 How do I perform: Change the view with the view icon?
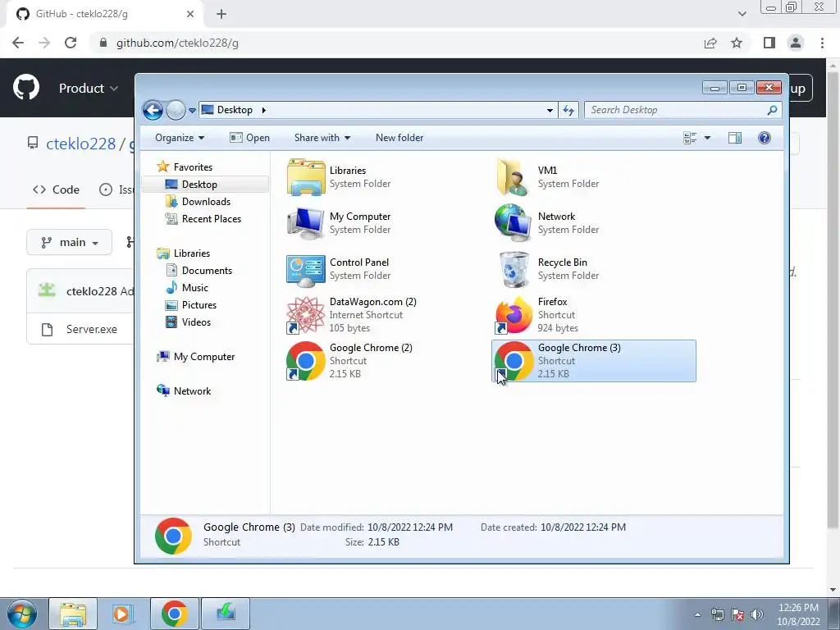(690, 138)
